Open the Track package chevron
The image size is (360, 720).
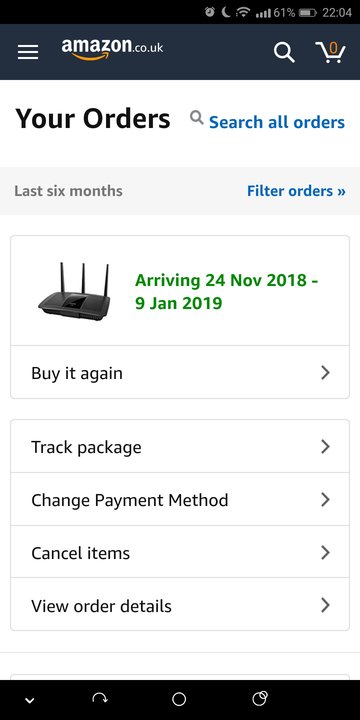click(325, 446)
